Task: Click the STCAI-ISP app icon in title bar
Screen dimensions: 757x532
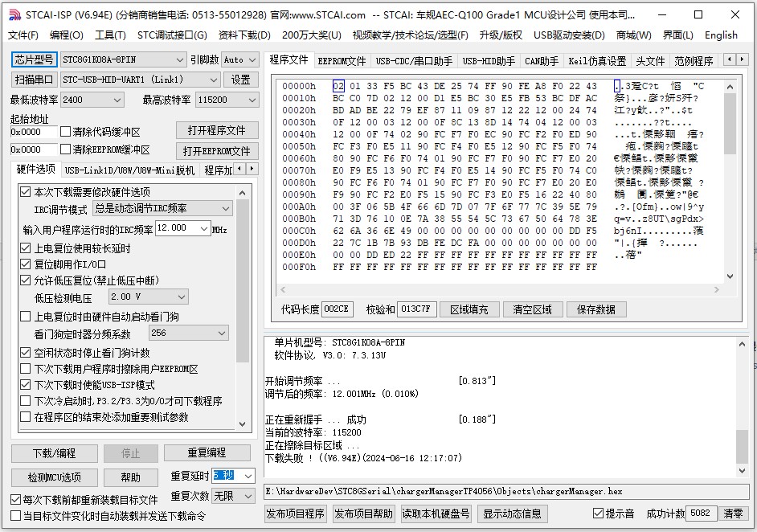Action: click(15, 15)
